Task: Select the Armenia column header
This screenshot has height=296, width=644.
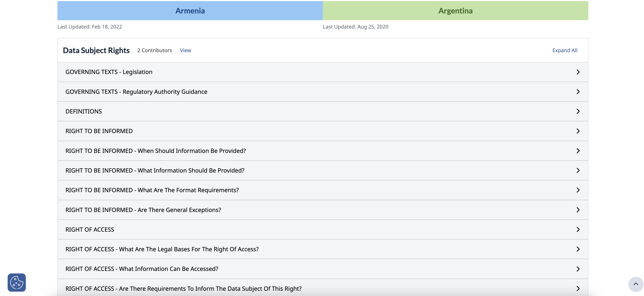Action: pyautogui.click(x=190, y=11)
